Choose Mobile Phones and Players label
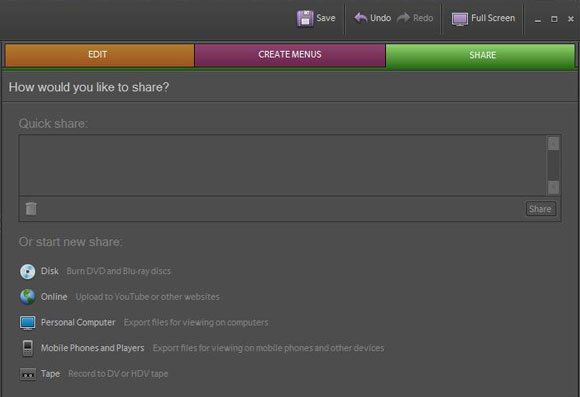580x397 pixels. coord(93,348)
